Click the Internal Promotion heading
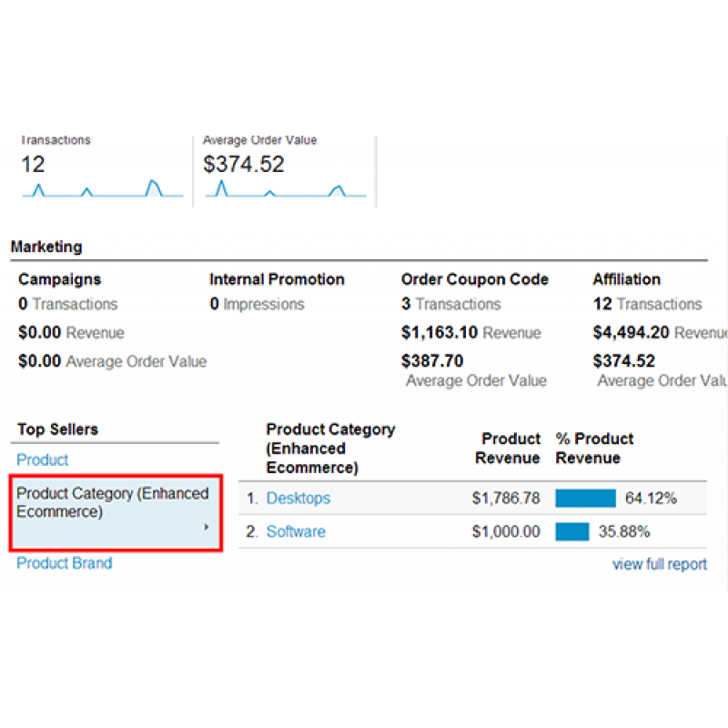 tap(277, 279)
